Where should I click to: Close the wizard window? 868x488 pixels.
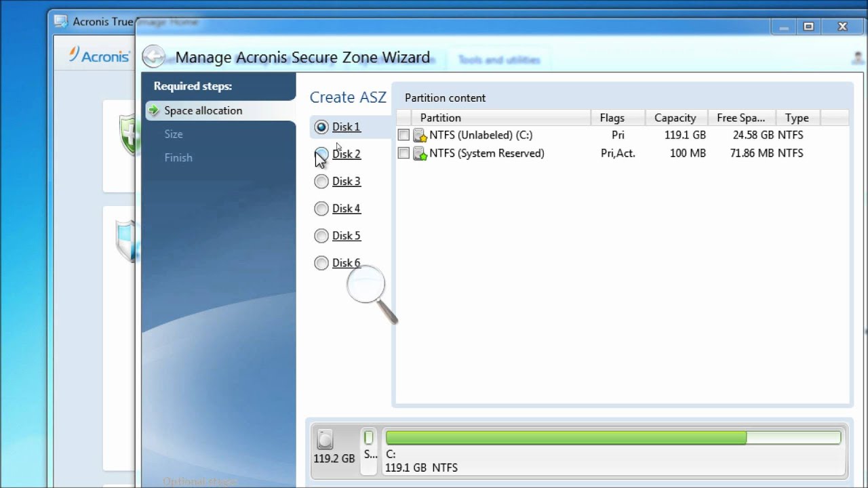coord(843,26)
